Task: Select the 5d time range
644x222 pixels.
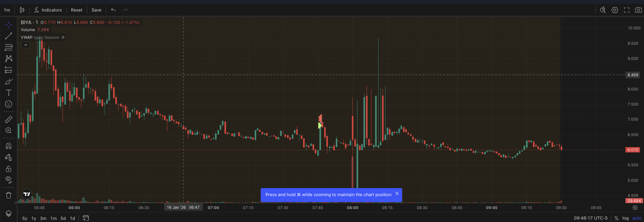Action: coord(63,218)
